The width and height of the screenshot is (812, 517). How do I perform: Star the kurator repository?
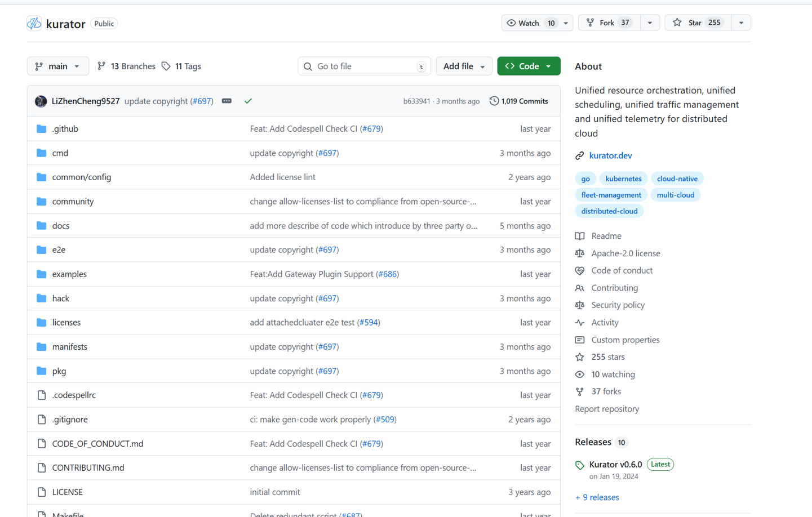point(698,23)
